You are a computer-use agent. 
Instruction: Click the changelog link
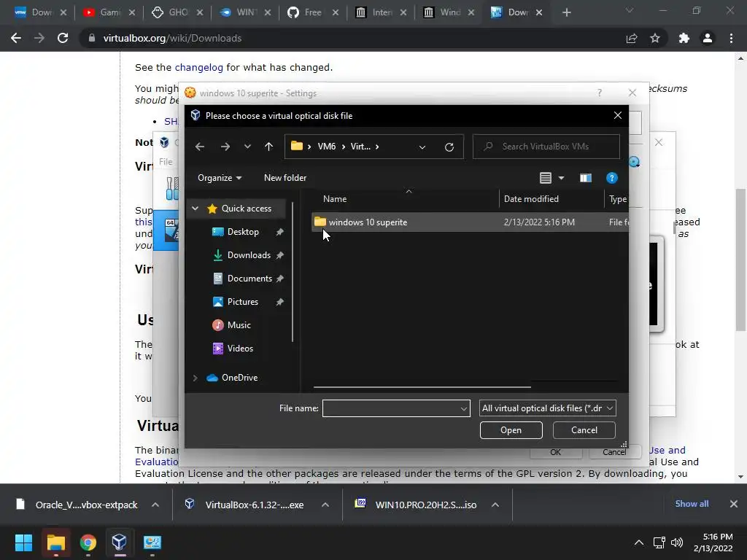coord(198,67)
